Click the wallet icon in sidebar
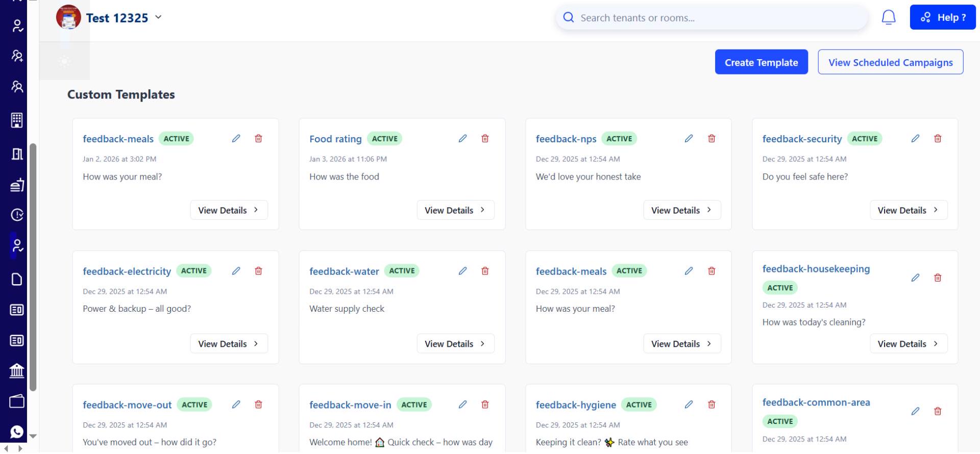The height and width of the screenshot is (454, 980). coord(17,401)
